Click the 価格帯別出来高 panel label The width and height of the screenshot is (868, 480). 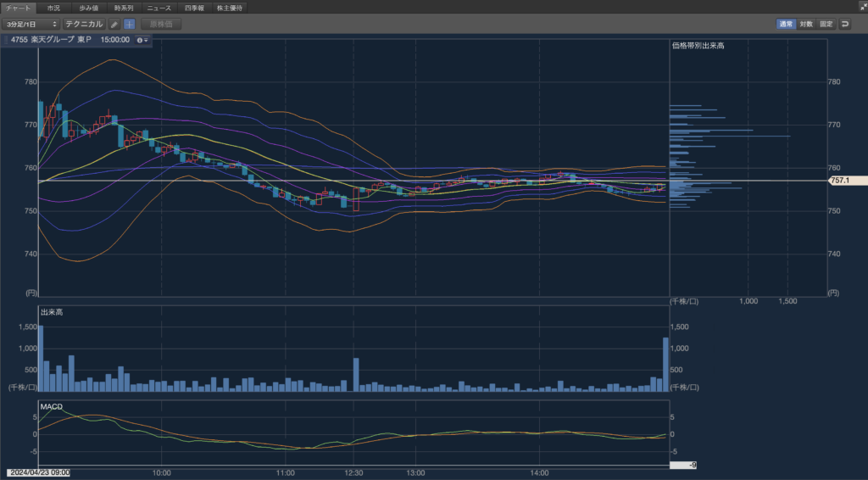[x=698, y=46]
